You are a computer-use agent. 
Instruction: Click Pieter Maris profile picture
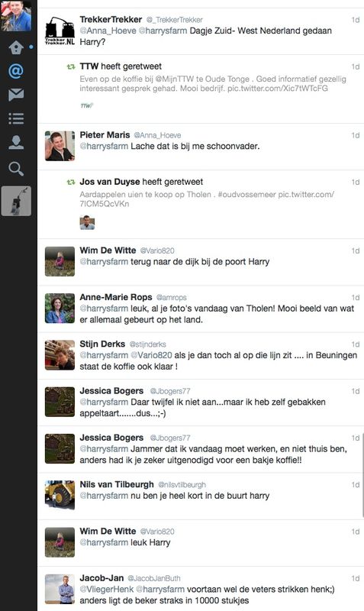click(60, 146)
